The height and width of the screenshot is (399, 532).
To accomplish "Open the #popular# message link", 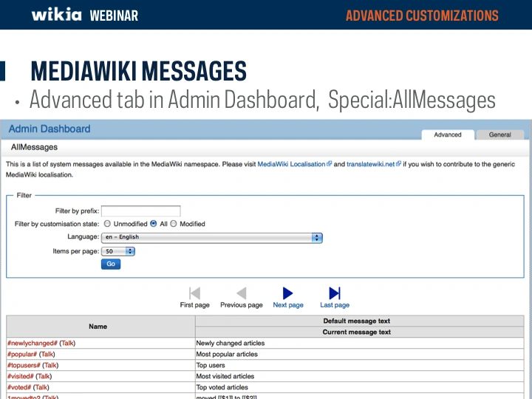I will [x=22, y=354].
